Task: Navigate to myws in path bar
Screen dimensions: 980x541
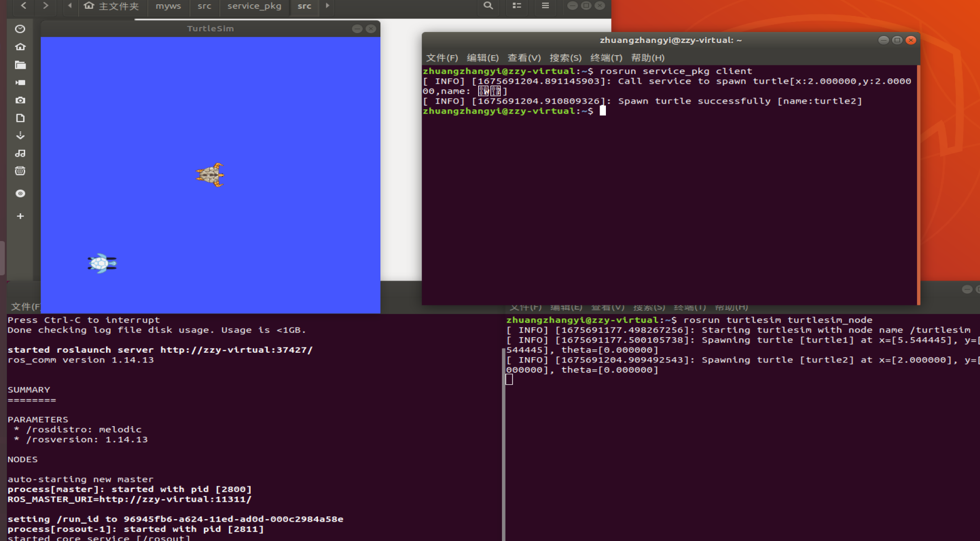Action: (x=168, y=6)
